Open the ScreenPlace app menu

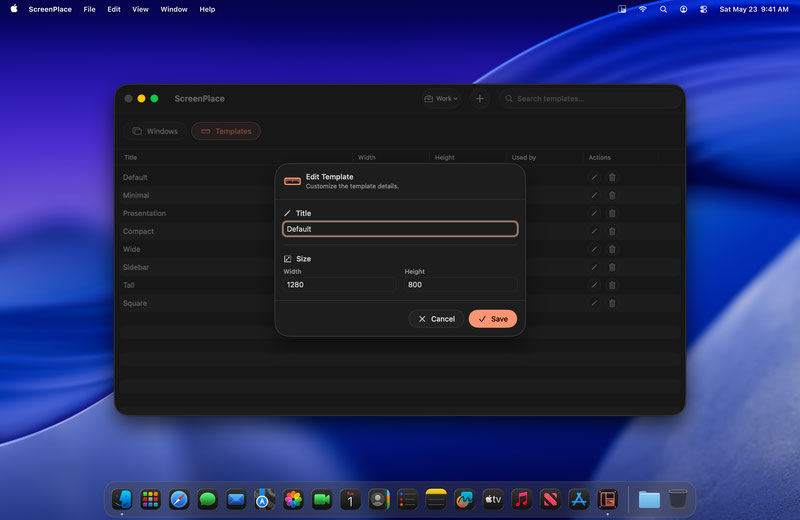50,9
